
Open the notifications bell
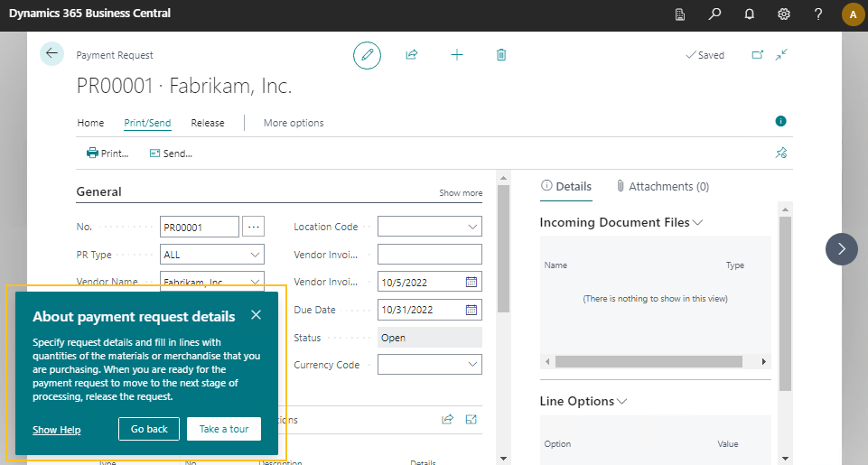(749, 14)
